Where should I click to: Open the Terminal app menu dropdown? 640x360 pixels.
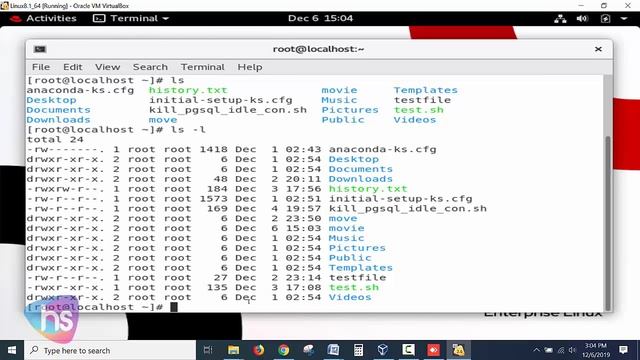pos(131,18)
